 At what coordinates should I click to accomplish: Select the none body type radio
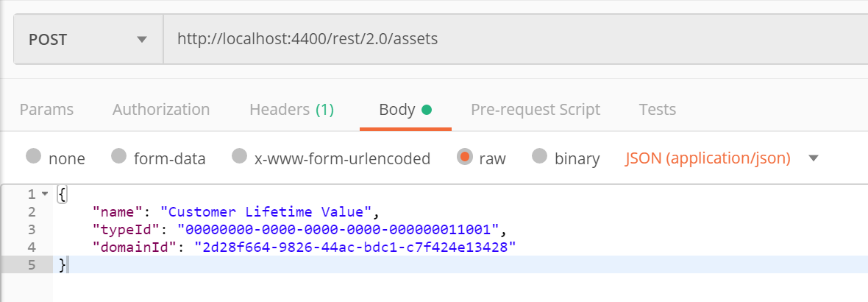[34, 157]
